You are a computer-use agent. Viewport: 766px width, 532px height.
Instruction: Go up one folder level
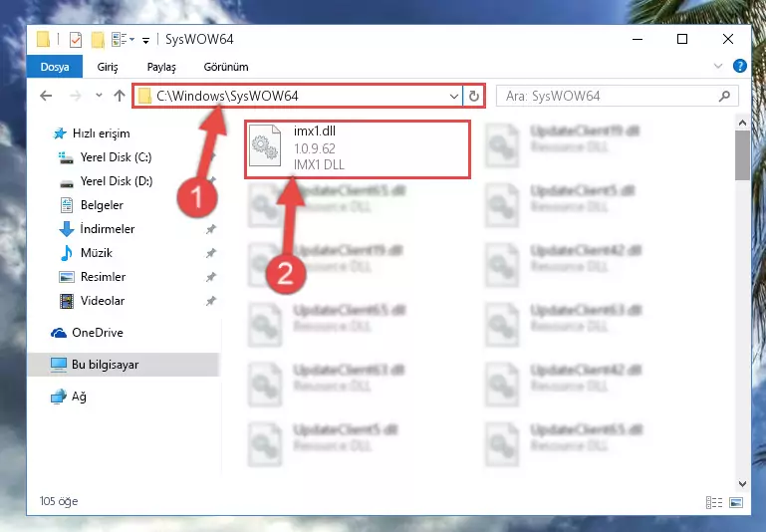pos(120,96)
